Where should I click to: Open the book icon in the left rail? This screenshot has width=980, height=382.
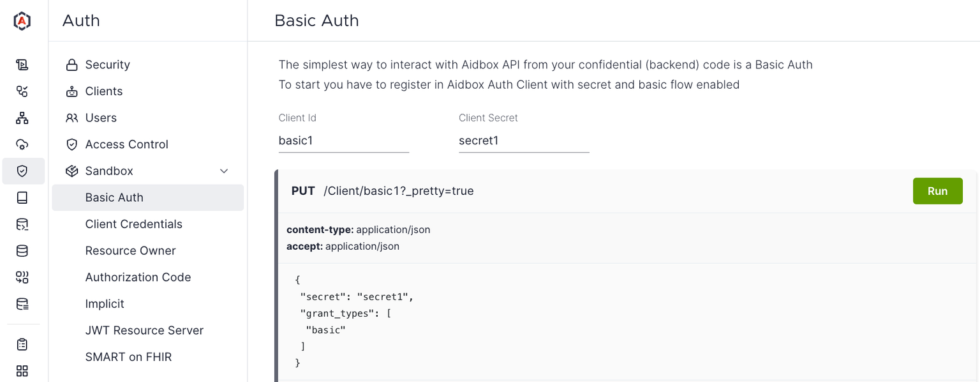point(22,197)
